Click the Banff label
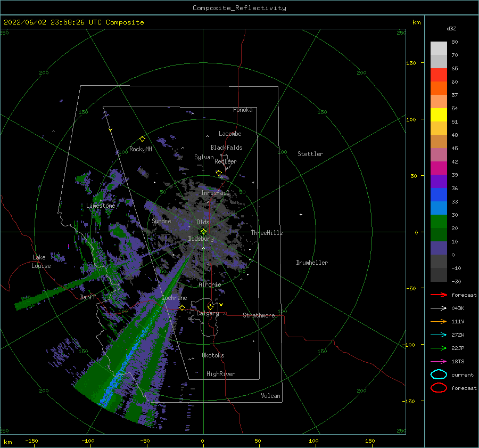Screen dimensions: 479x448 click(x=88, y=297)
